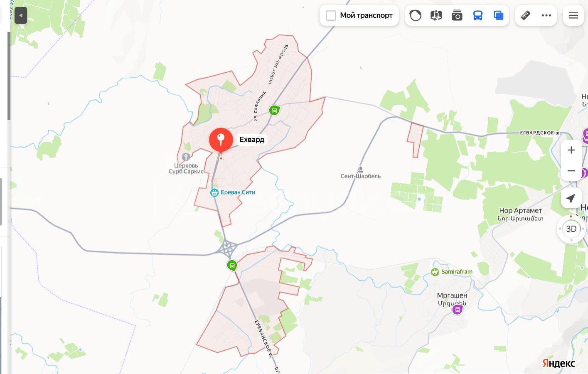Open map layers selector icon
This screenshot has height=374, width=588.
click(499, 16)
